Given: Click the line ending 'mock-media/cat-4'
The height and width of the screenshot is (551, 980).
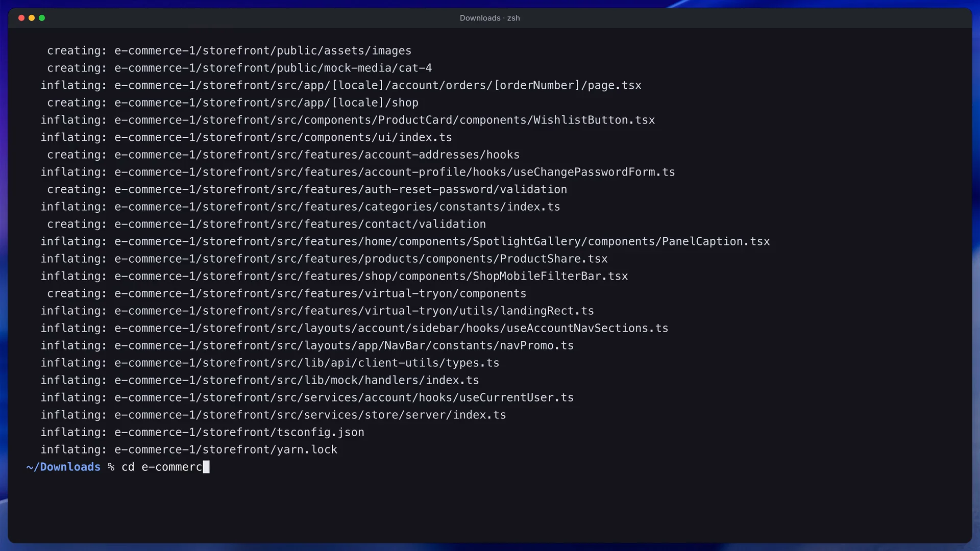Looking at the screenshot, I should pos(239,68).
